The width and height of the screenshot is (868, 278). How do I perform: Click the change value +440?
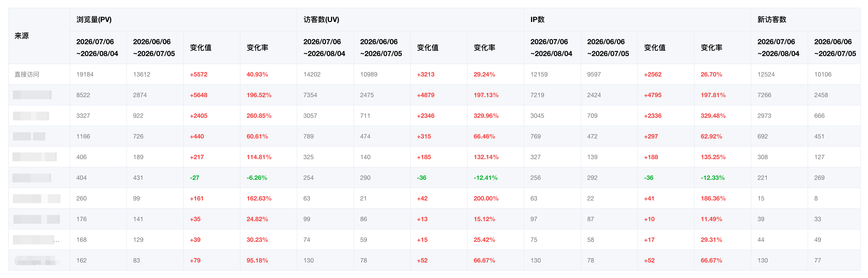pyautogui.click(x=197, y=136)
